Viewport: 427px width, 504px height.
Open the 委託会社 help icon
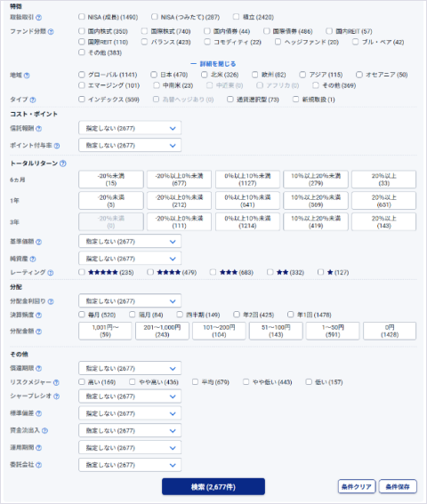click(x=38, y=465)
